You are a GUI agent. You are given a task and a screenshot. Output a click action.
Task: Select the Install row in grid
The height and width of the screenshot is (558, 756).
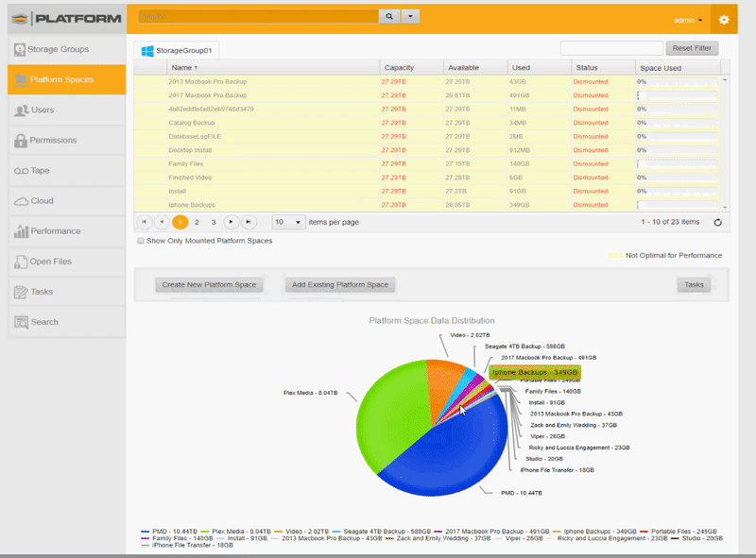coord(428,192)
